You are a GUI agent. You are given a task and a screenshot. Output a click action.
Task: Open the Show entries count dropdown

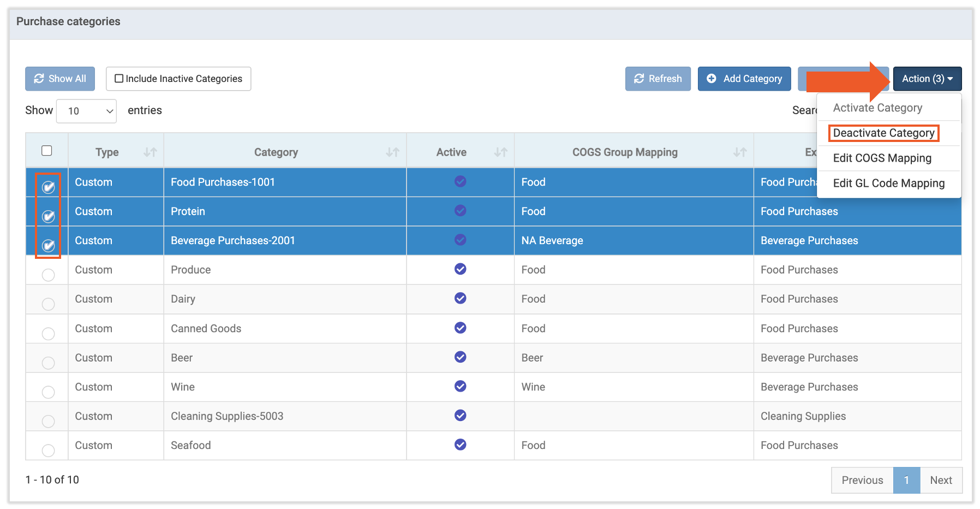(86, 111)
